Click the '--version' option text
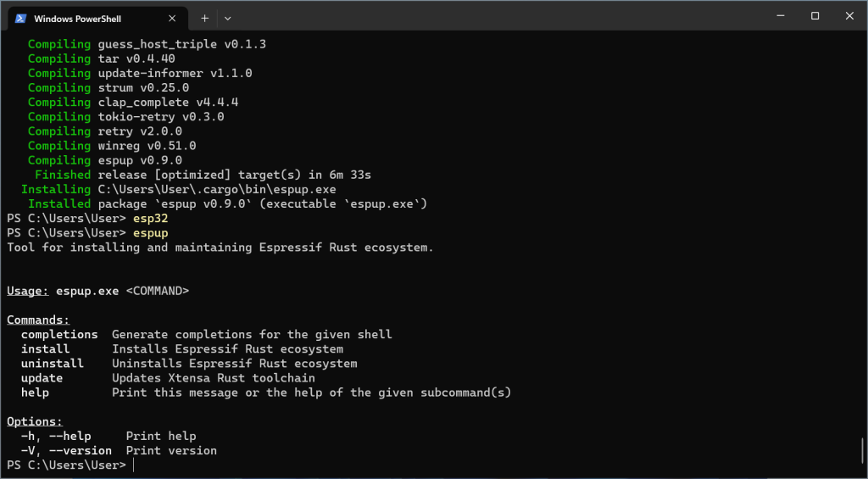Image resolution: width=868 pixels, height=479 pixels. click(x=81, y=451)
